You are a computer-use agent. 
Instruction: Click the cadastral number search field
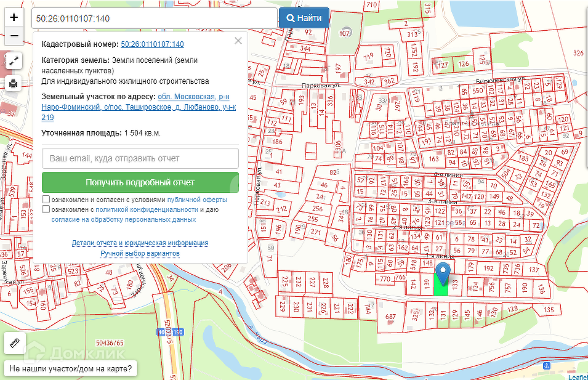(x=154, y=18)
